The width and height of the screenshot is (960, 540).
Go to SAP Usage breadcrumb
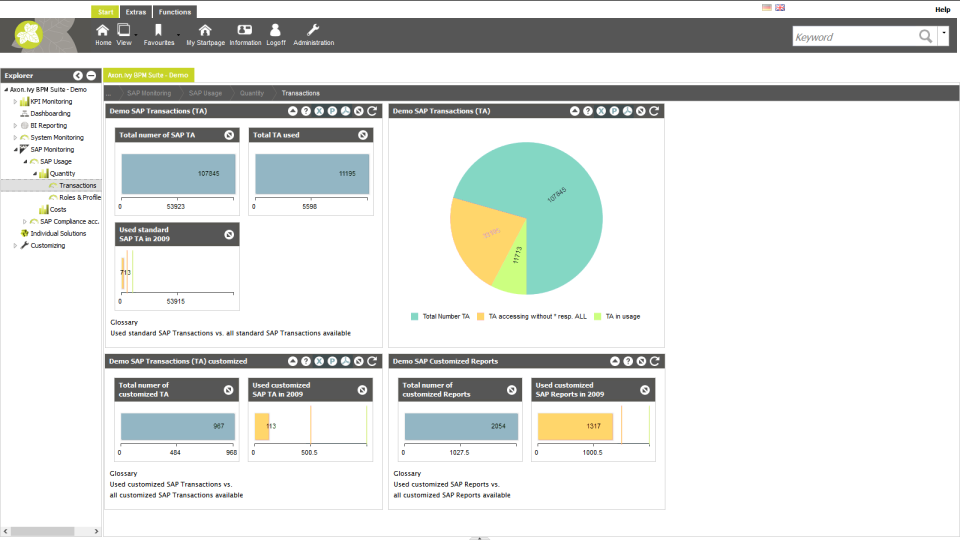click(205, 93)
